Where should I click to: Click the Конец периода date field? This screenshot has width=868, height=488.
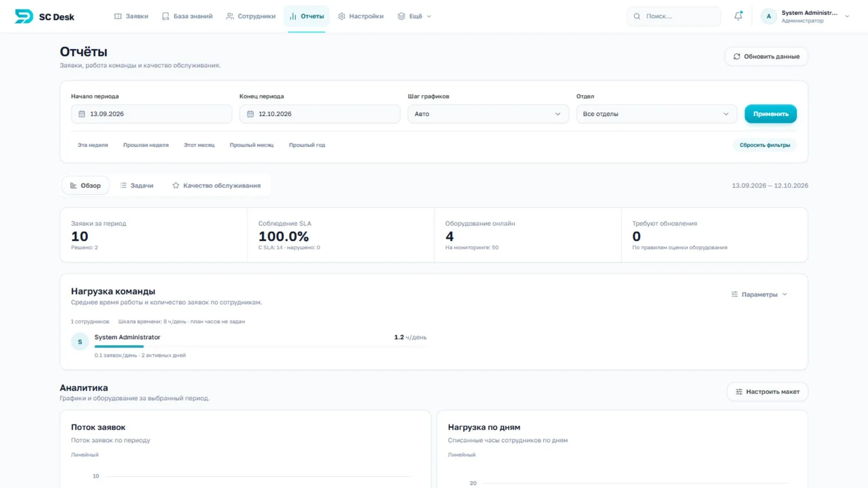320,114
